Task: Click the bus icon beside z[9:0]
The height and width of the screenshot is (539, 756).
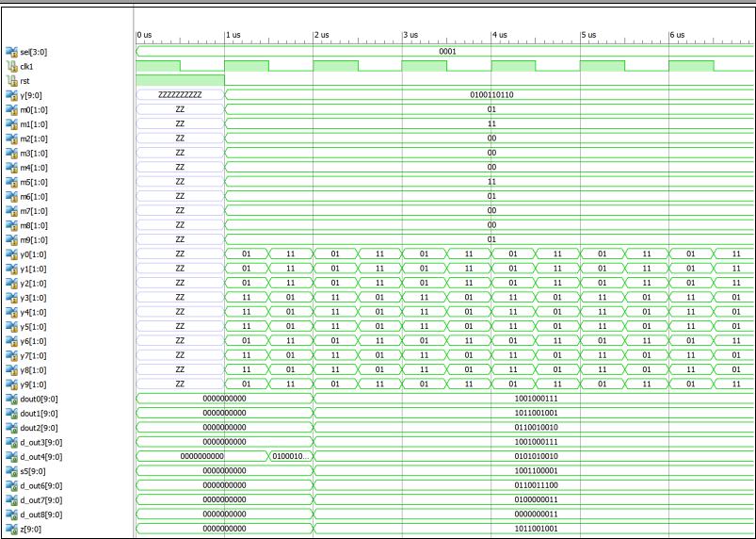Action: coord(11,529)
